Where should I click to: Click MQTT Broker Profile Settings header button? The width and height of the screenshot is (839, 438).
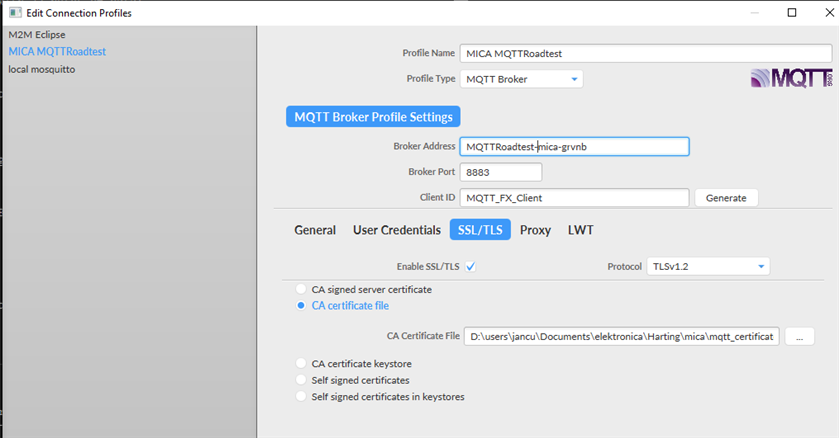(x=373, y=117)
